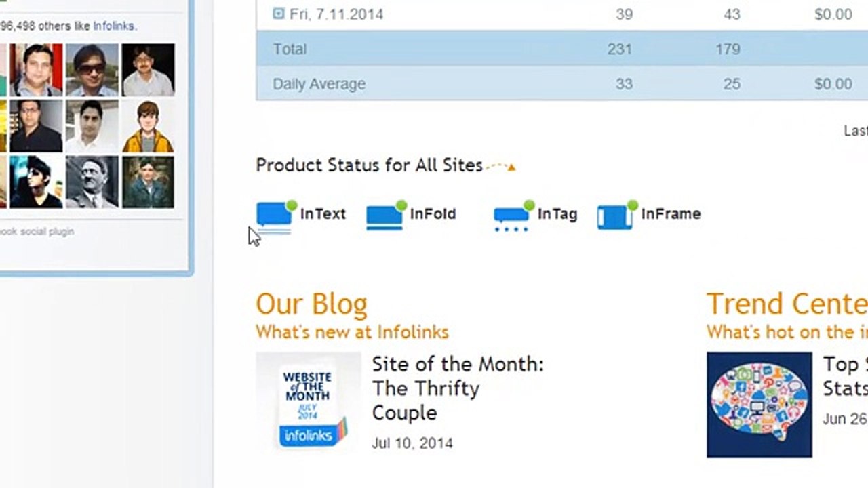
Task: Open the Site of the Month blog post
Action: [x=457, y=388]
